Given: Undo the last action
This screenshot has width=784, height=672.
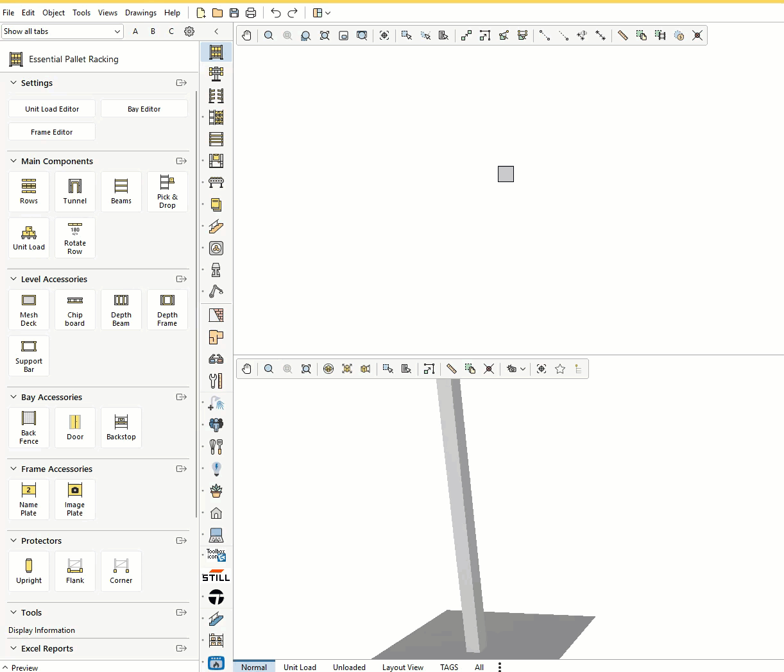Looking at the screenshot, I should click(276, 13).
